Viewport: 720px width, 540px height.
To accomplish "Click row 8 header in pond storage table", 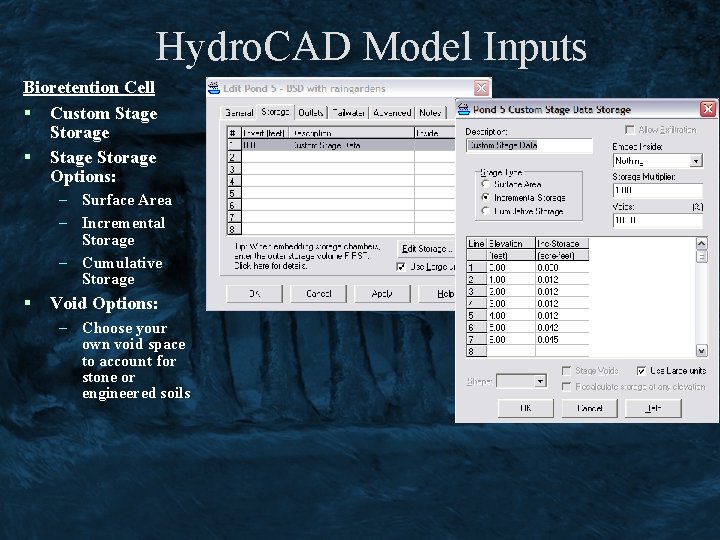I will (x=234, y=229).
